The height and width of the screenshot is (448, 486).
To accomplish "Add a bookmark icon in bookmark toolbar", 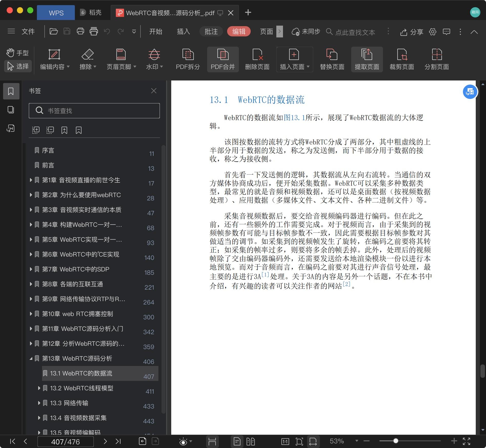I will [64, 130].
